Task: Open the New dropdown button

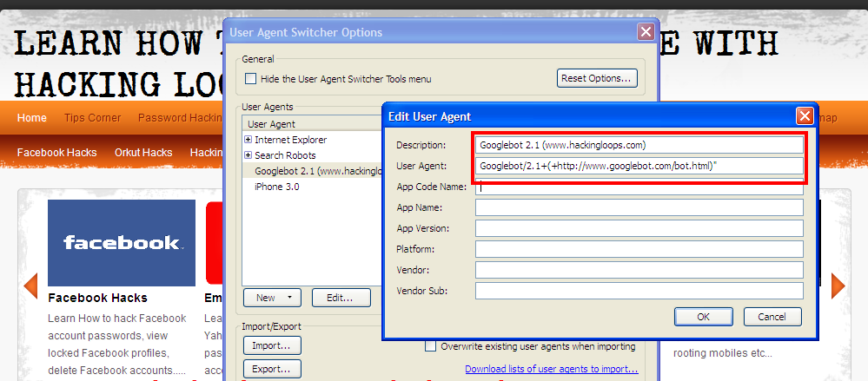Action: [272, 298]
